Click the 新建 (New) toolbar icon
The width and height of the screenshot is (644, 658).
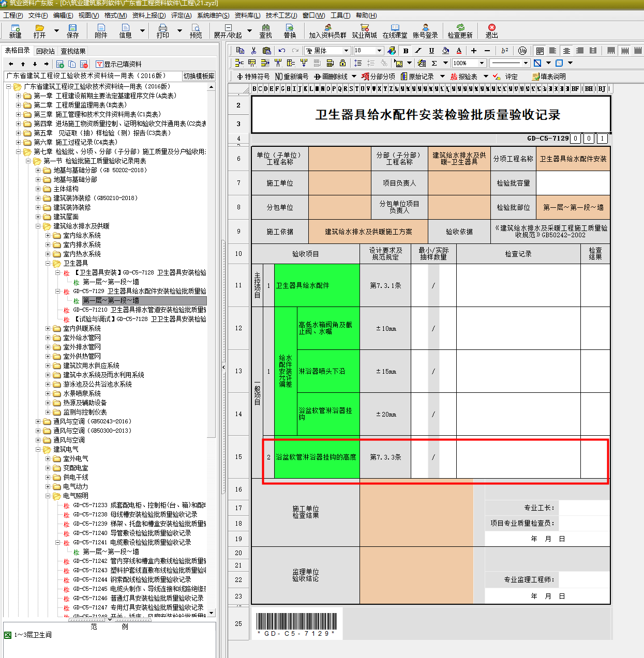15,31
